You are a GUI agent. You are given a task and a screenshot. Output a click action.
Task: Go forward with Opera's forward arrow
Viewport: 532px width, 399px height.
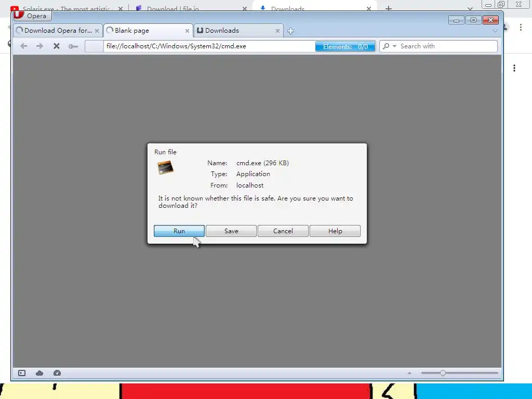pyautogui.click(x=39, y=46)
